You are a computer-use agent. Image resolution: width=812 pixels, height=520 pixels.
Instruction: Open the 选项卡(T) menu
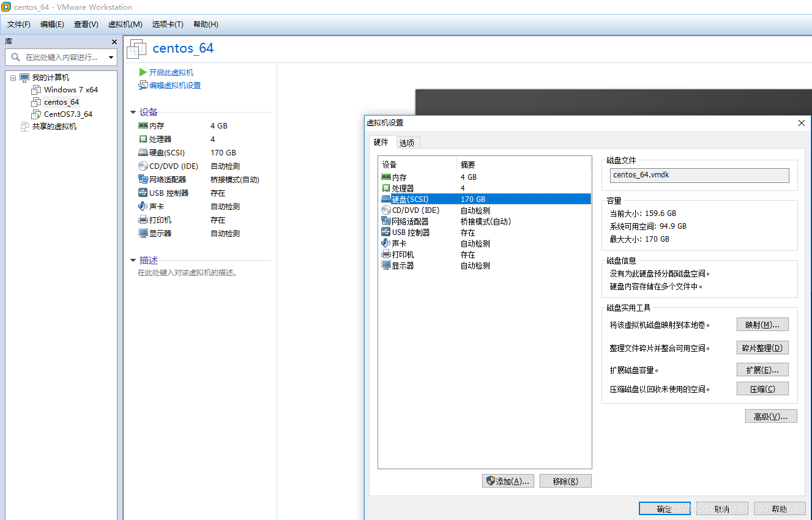coord(168,24)
